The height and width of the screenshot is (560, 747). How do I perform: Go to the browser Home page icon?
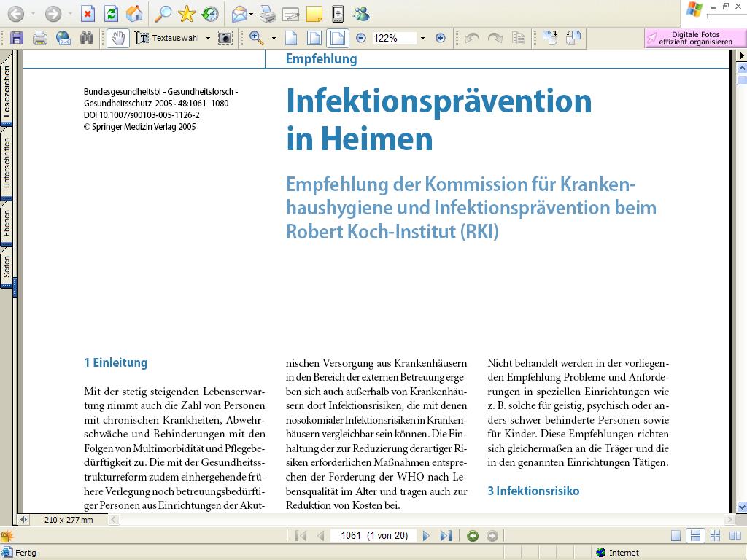tap(134, 13)
